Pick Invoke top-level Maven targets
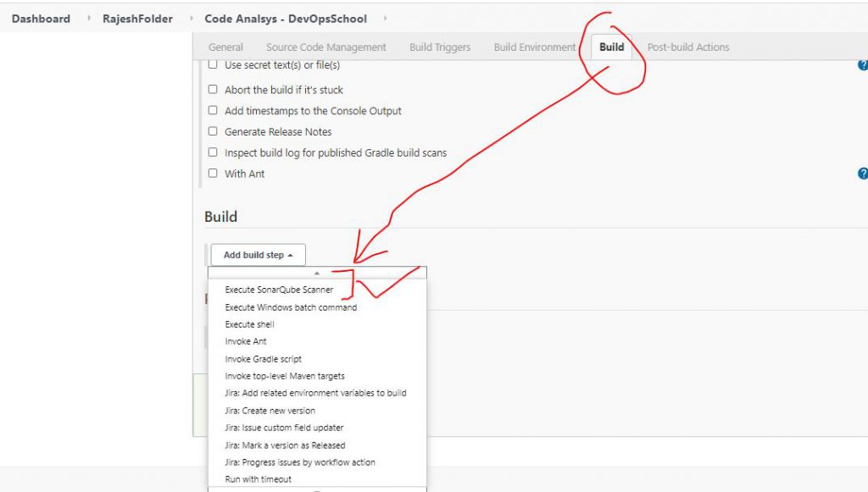 tap(285, 376)
